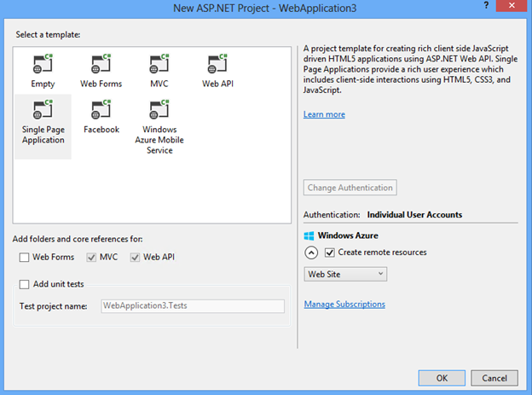Screen dimensions: 532x395
Task: Click the Windows Azure heading text
Action: point(348,235)
